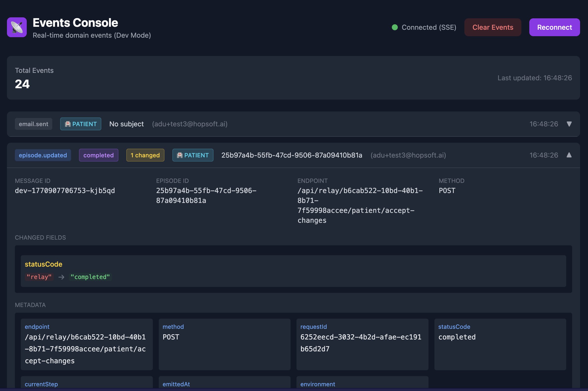588x391 pixels.
Task: Click the purple 'completed' status badge
Action: pos(99,155)
